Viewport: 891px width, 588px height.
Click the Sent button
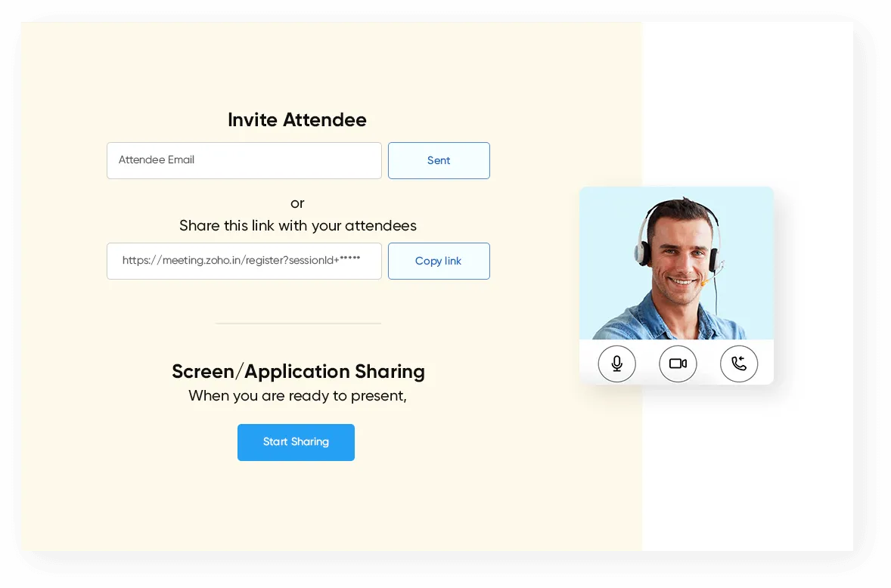(x=439, y=161)
